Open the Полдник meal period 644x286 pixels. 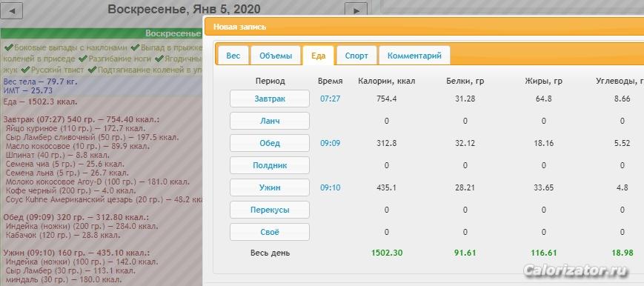pyautogui.click(x=270, y=165)
